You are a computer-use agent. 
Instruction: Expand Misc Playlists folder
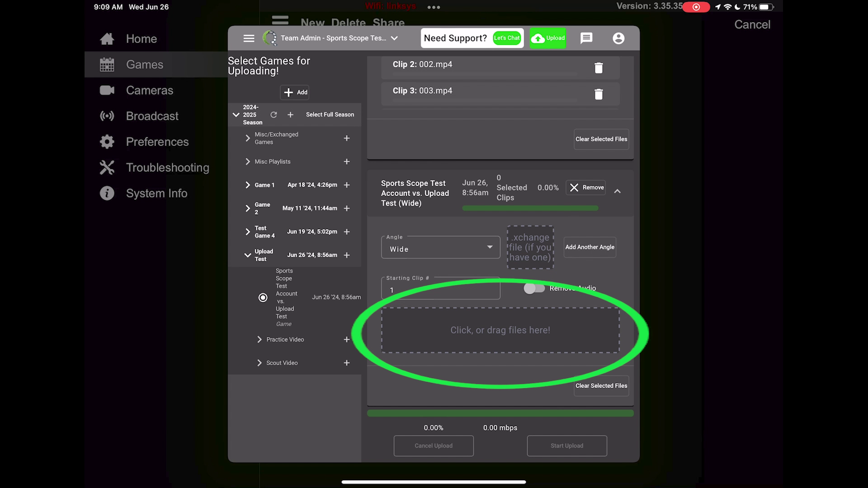pos(247,162)
